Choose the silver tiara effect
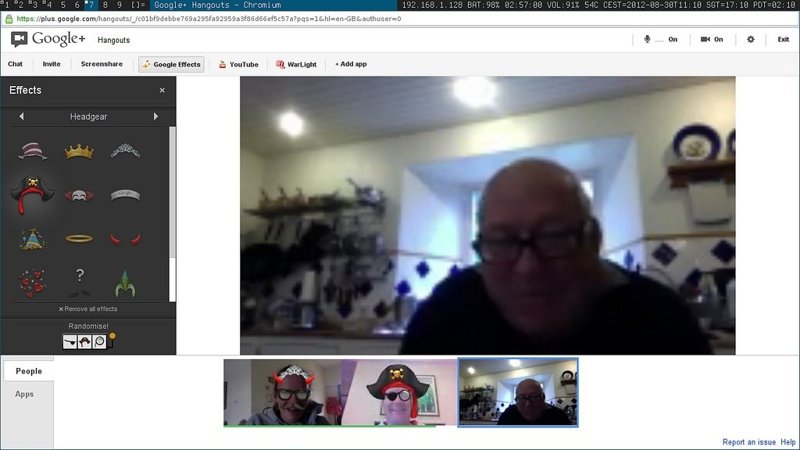800x450 pixels. coord(125,151)
